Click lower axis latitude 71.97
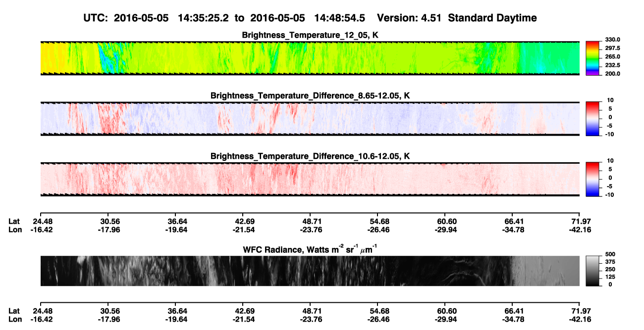The width and height of the screenshot is (644, 330). (580, 311)
